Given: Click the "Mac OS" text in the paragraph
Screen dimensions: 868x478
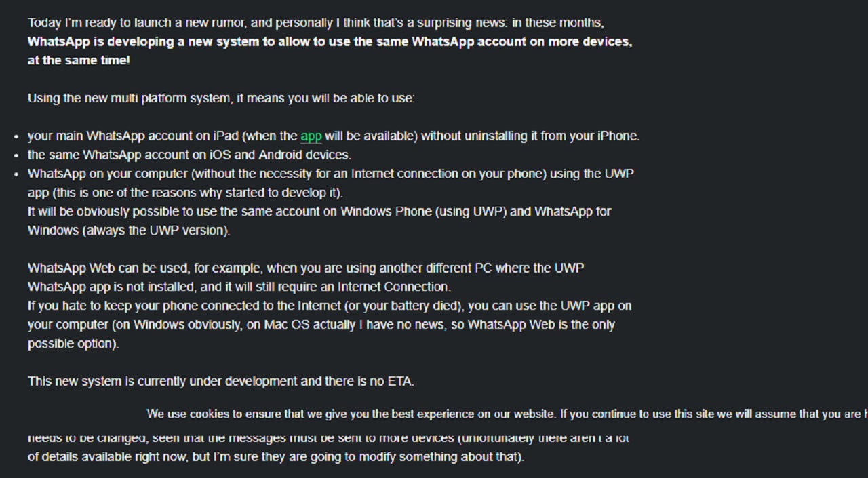Looking at the screenshot, I should (x=287, y=325).
